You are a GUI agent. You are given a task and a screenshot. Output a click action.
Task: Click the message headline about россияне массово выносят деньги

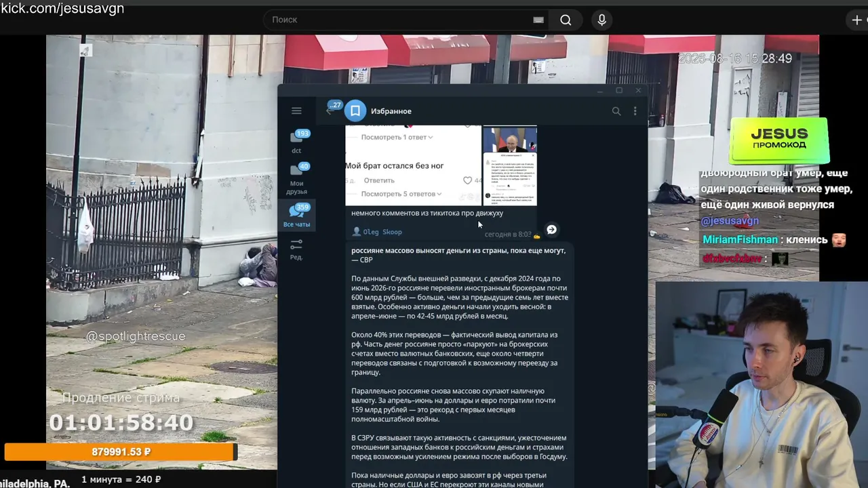tap(458, 255)
